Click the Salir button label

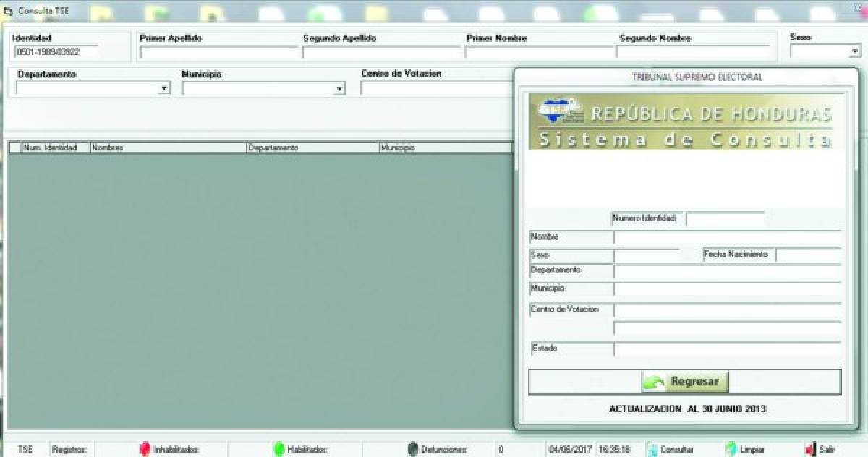(x=827, y=450)
